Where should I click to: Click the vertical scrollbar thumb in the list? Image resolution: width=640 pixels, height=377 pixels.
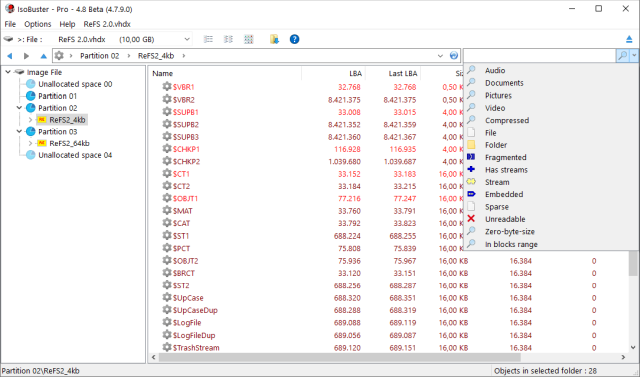[x=633, y=263]
